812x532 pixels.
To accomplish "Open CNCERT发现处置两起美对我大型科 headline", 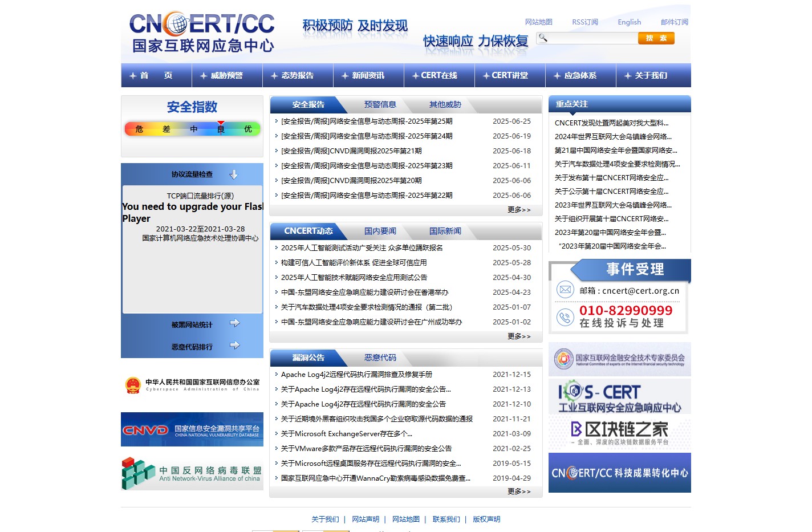I will (x=612, y=123).
